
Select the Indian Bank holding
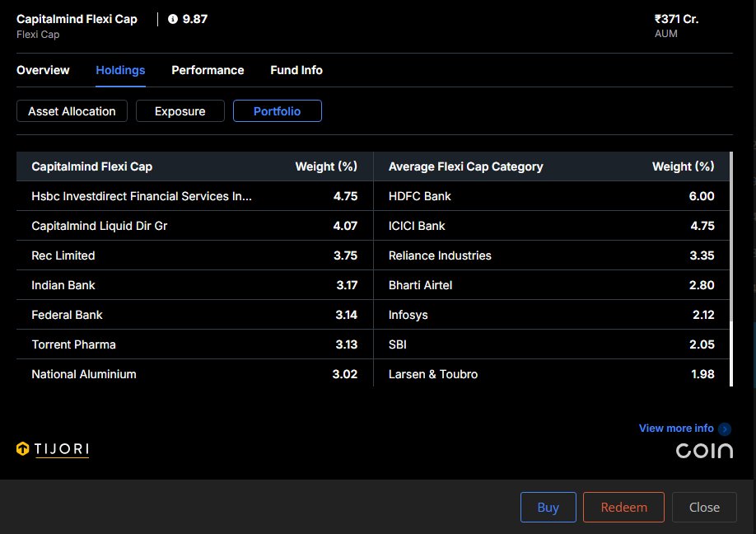tap(195, 285)
